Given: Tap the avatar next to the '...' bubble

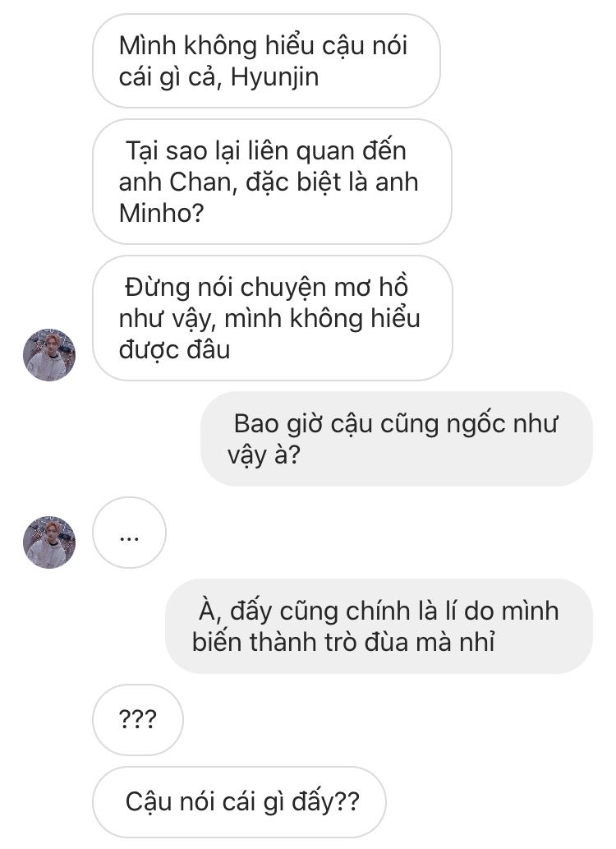Looking at the screenshot, I should 49,542.
